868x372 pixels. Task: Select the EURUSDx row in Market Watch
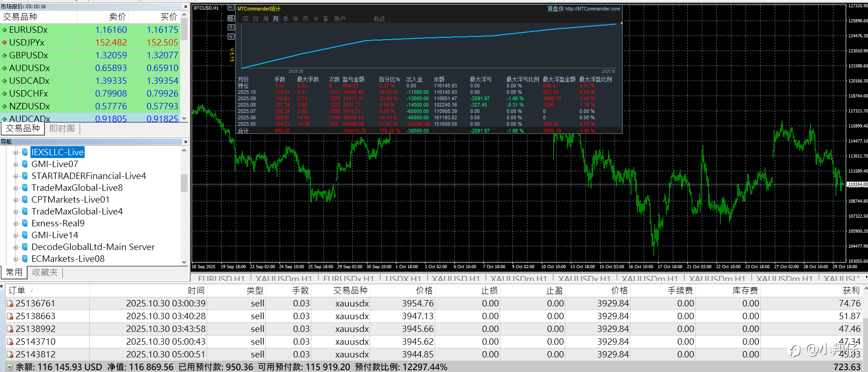pos(28,30)
